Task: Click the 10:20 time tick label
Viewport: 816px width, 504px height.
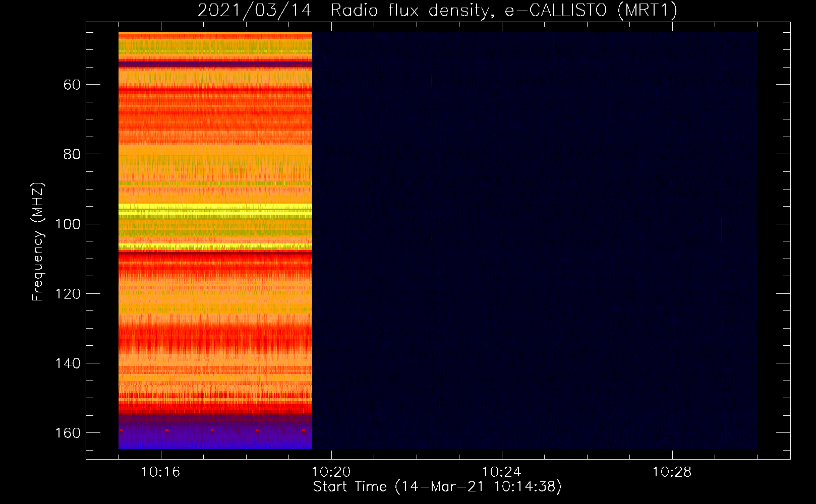Action: tap(331, 472)
